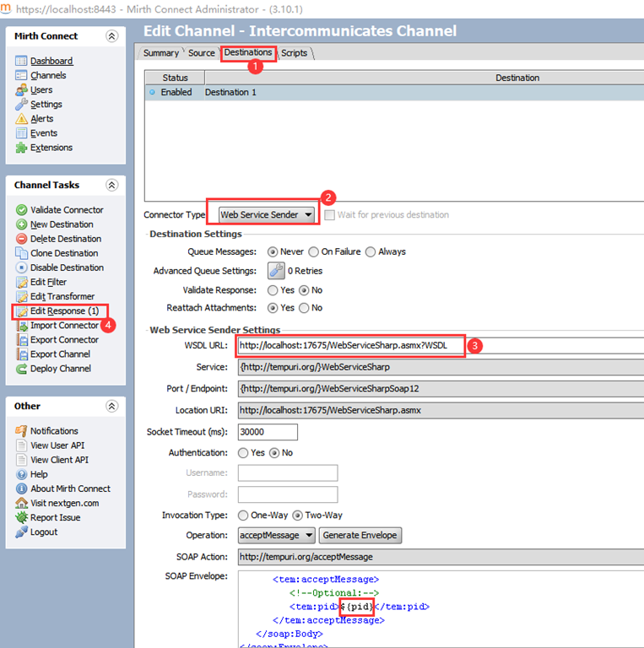Collapse the Other panel
This screenshot has width=644, height=648.
pyautogui.click(x=111, y=406)
